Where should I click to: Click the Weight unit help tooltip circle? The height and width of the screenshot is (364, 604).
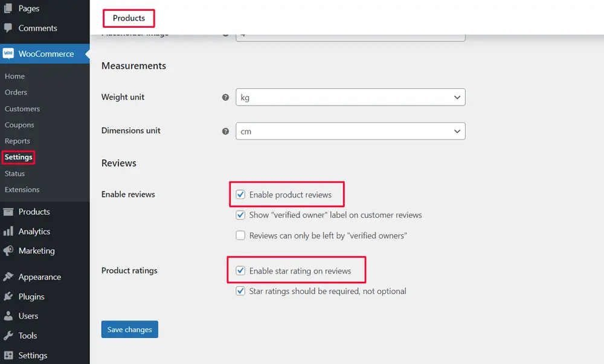225,97
